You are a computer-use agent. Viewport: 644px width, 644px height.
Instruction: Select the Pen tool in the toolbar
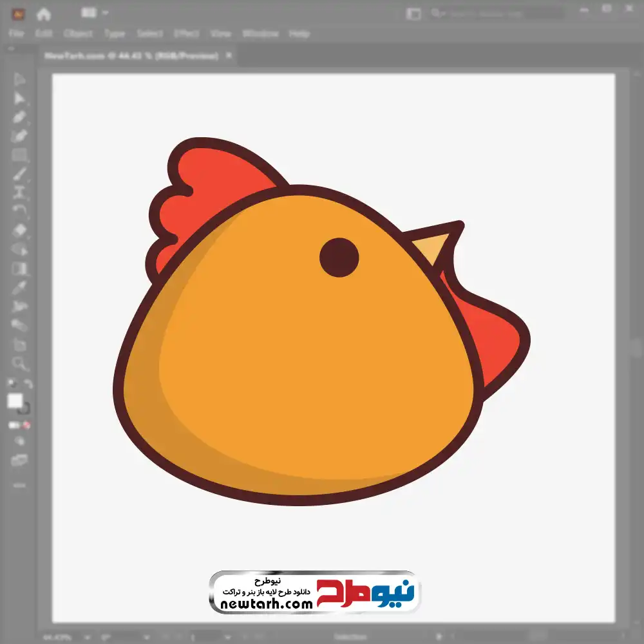(20, 117)
